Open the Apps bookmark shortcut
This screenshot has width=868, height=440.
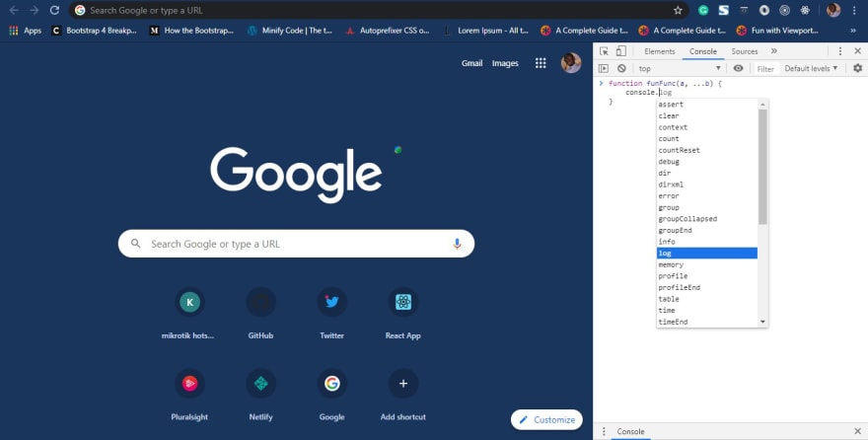(26, 31)
